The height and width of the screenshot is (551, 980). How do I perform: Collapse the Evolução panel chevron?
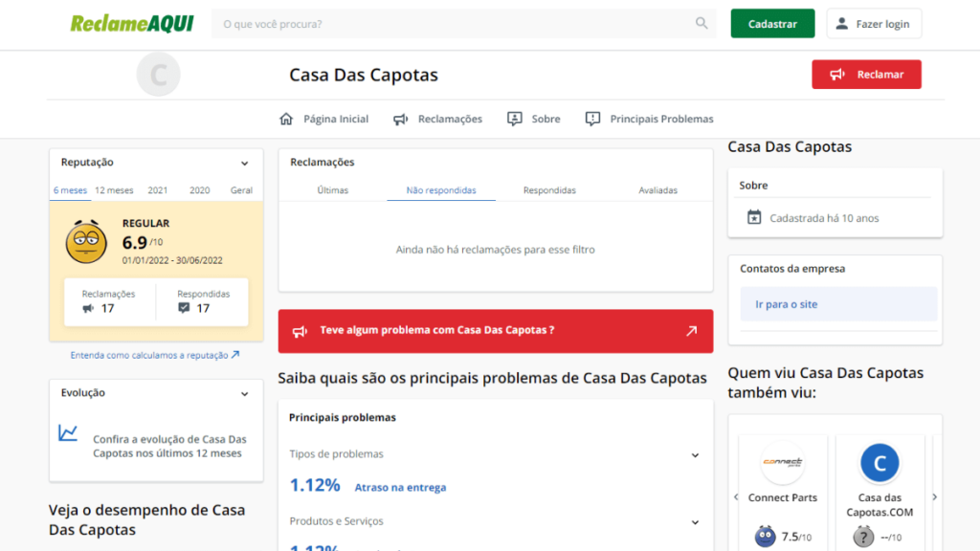pos(244,392)
